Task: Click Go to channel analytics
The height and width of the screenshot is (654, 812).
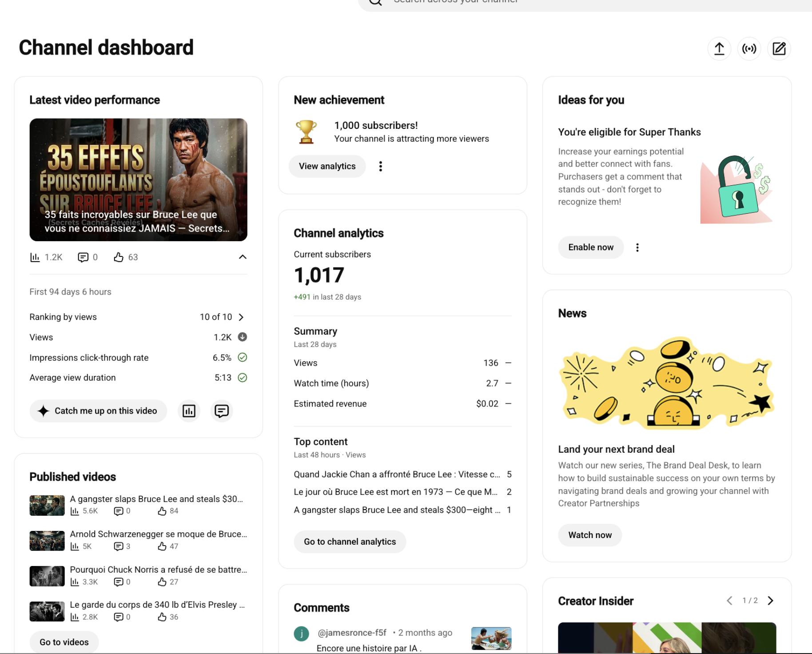Action: coord(350,542)
